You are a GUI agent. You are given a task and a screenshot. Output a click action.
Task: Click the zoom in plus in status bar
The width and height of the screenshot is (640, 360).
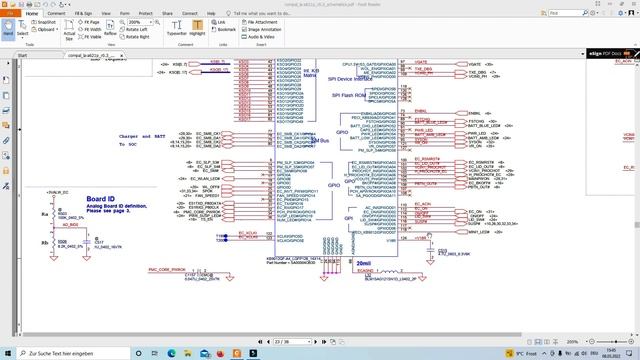coord(631,342)
